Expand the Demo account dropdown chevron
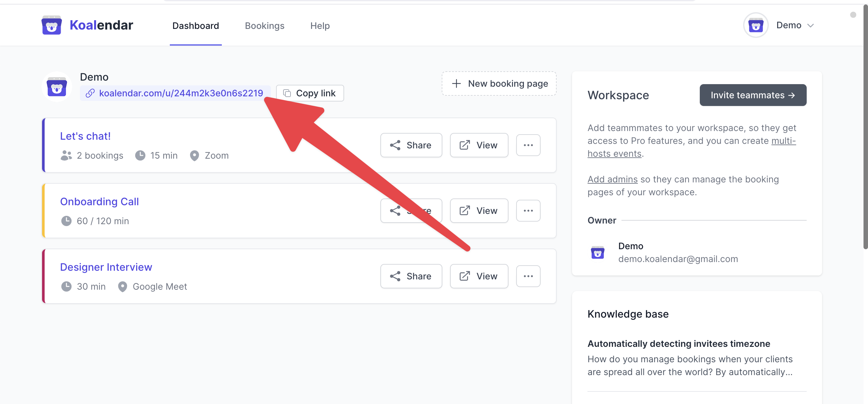The image size is (868, 404). (x=811, y=26)
